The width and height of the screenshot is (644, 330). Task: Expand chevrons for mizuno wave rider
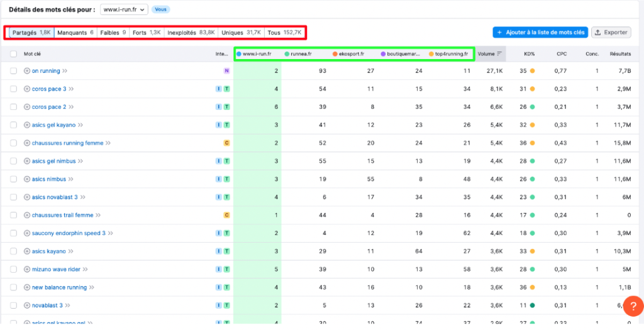[x=85, y=270]
